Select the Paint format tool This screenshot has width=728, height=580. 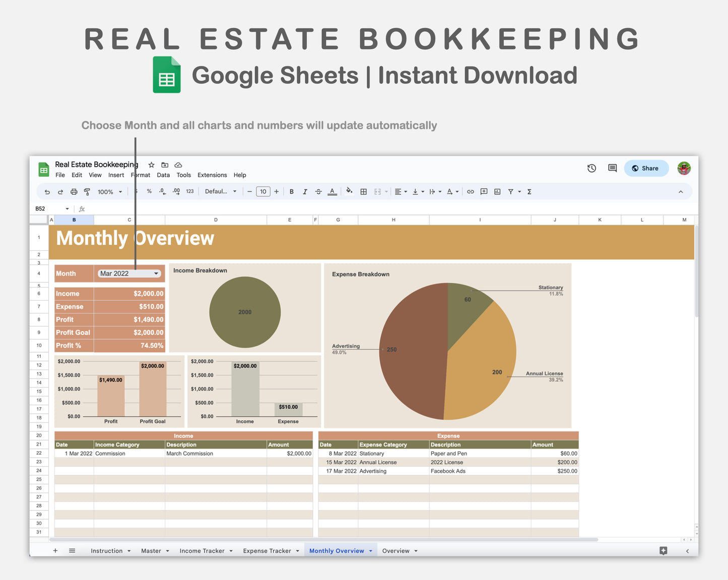87,191
